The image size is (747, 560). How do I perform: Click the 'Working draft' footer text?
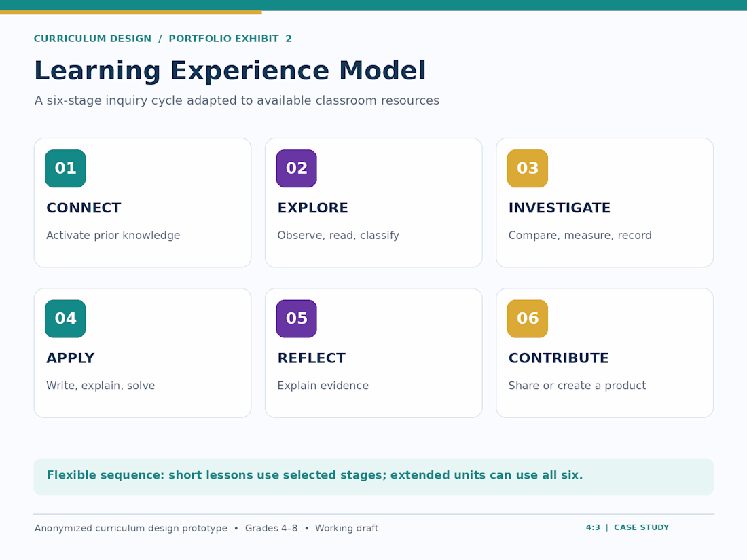pos(347,528)
